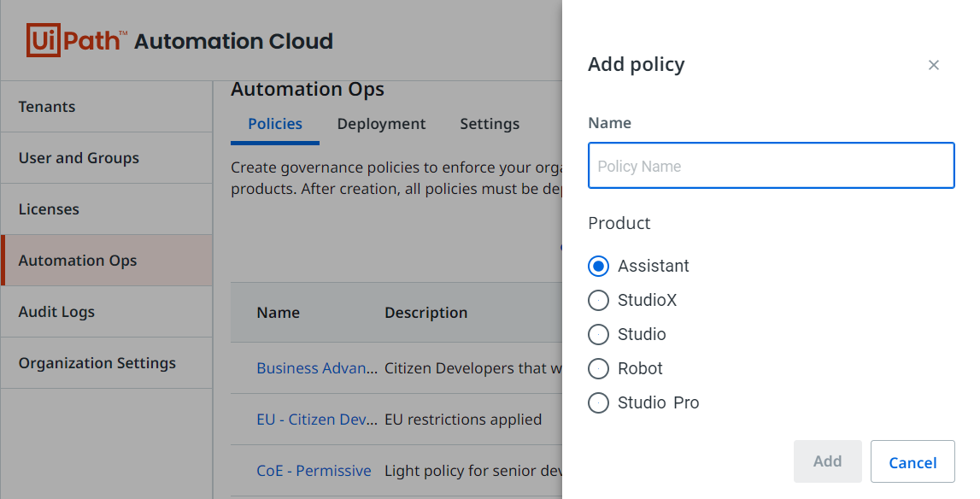Viewport: 980px width, 499px height.
Task: Click the Add button
Action: coord(828,461)
